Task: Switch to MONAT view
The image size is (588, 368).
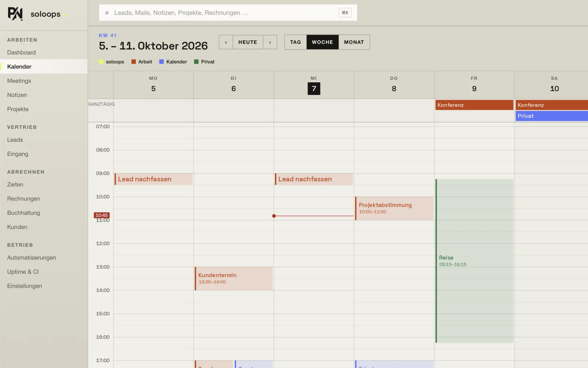Action: click(x=354, y=42)
